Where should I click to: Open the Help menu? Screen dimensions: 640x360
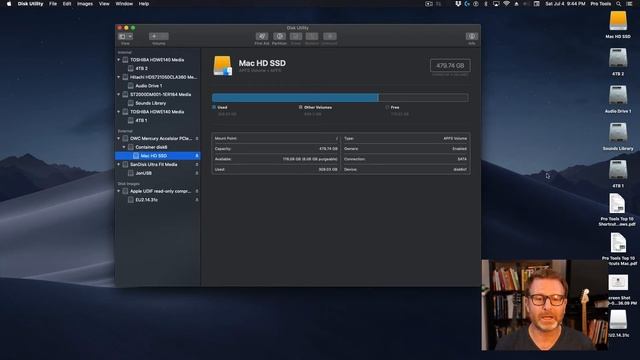pyautogui.click(x=144, y=4)
